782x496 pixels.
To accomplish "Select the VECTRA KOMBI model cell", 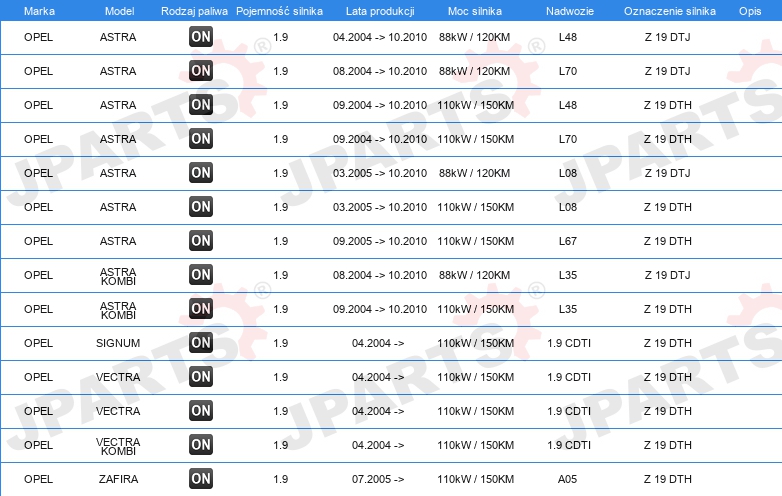I will click(x=118, y=446).
